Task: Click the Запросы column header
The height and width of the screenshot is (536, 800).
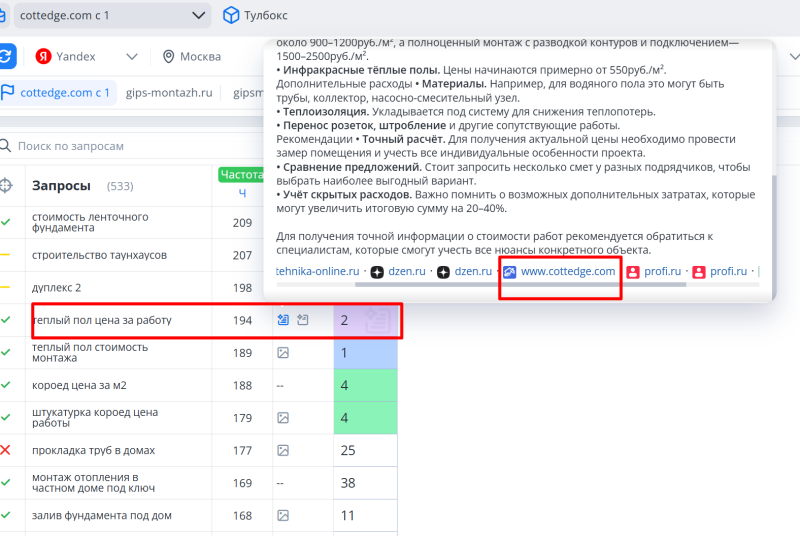Action: click(x=61, y=186)
